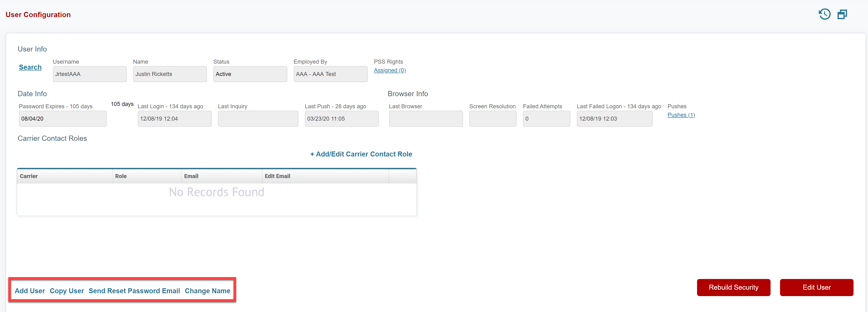
Task: Sort by the Carrier column header
Action: click(x=29, y=176)
